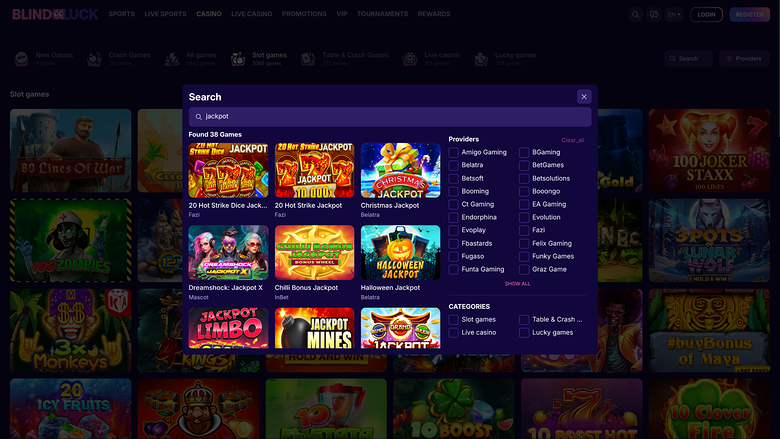Tick the Fugaso provider checkbox
Screen dimensions: 780x439
[x=453, y=256]
